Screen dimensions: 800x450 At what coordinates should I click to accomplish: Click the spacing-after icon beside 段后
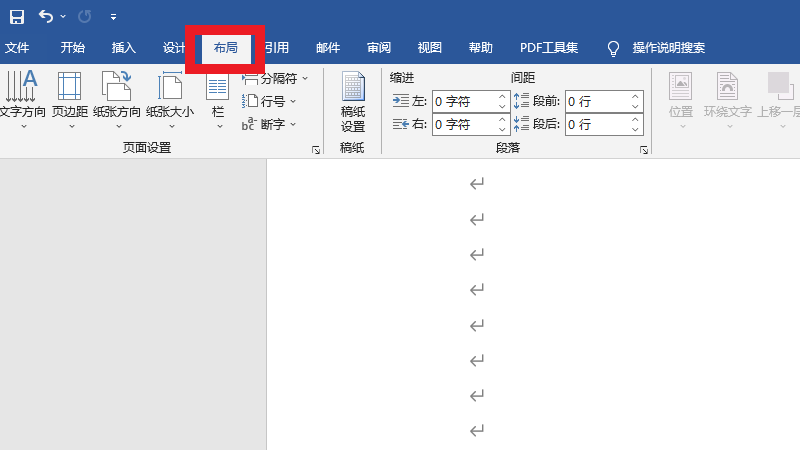click(x=521, y=124)
